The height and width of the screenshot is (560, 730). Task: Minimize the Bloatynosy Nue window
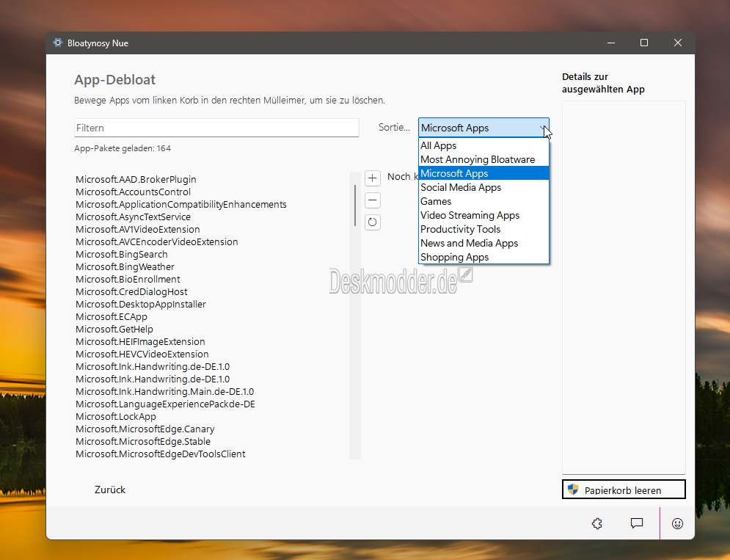[x=611, y=43]
